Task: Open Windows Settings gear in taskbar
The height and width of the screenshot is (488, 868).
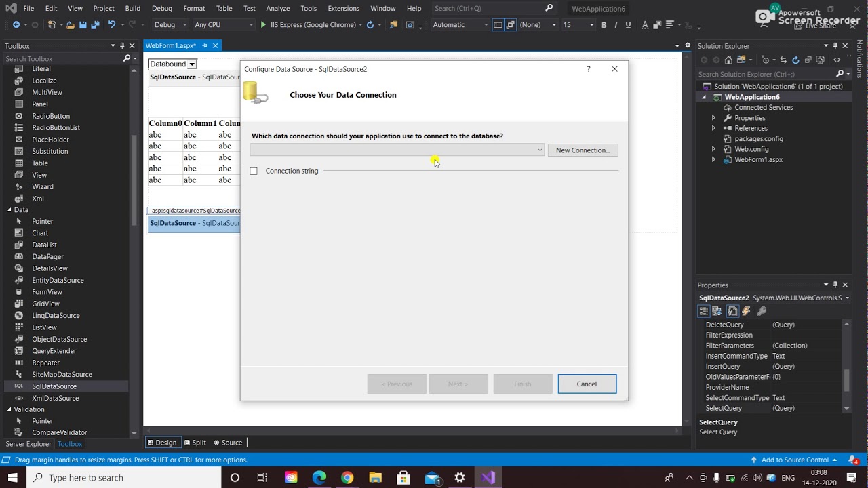Action: (460, 478)
